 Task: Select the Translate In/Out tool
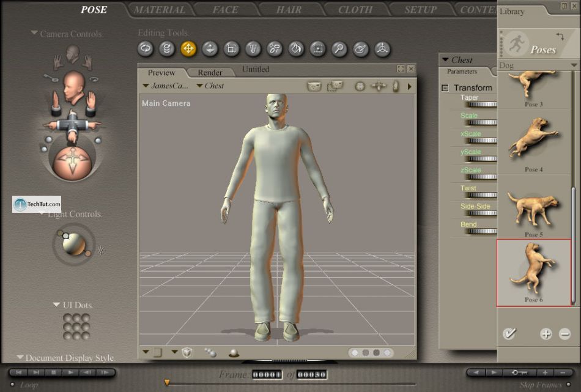pos(210,49)
